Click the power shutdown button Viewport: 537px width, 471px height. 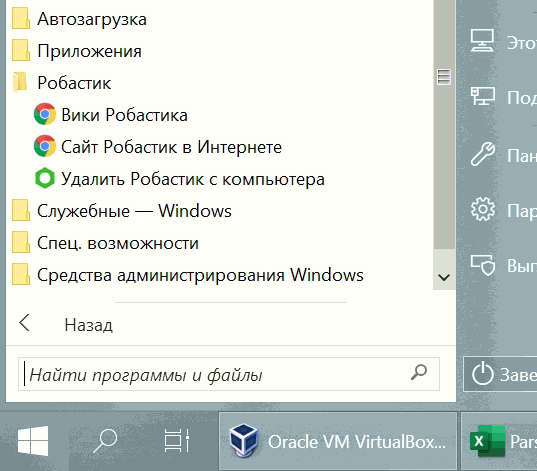coord(500,374)
